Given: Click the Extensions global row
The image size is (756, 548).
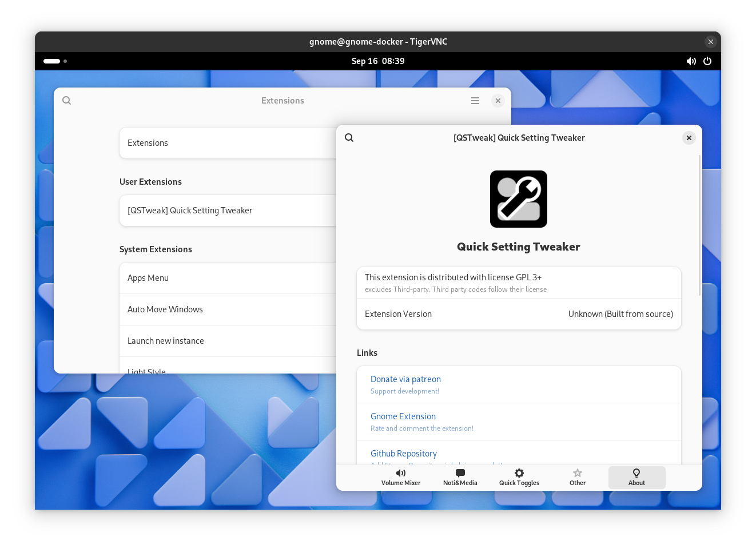Looking at the screenshot, I should [x=228, y=143].
